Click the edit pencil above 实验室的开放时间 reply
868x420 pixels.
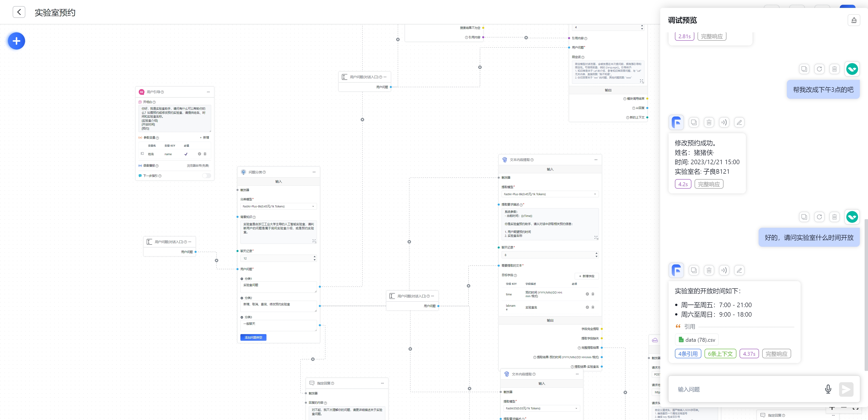[739, 270]
